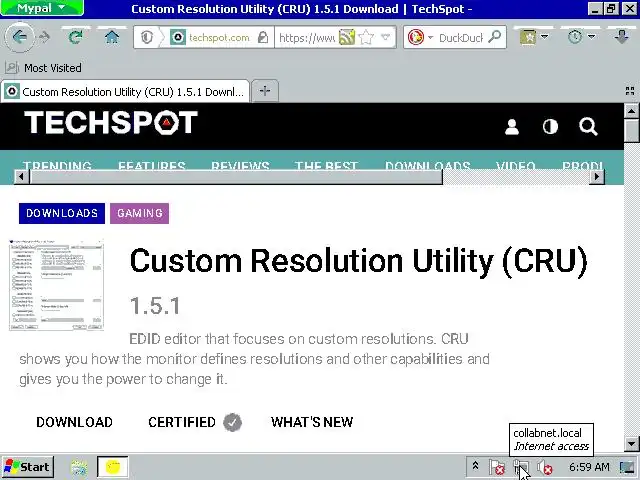Open TechSpot site search magnifier
640x480 pixels.
click(x=588, y=127)
